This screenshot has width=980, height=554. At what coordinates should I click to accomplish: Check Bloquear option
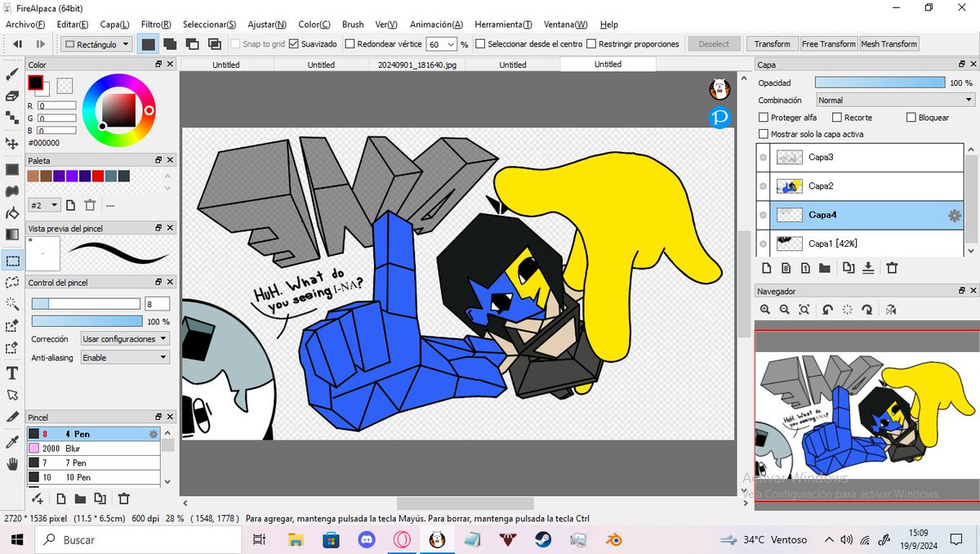[x=911, y=118]
